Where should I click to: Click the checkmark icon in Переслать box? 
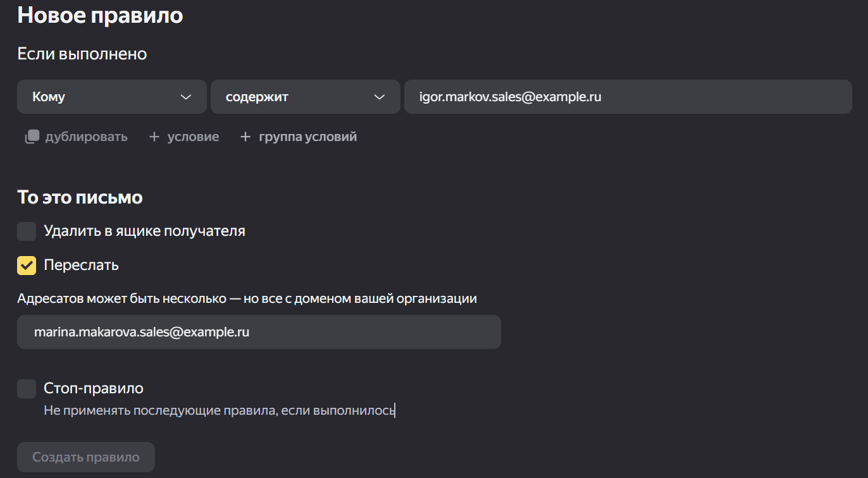(x=27, y=266)
